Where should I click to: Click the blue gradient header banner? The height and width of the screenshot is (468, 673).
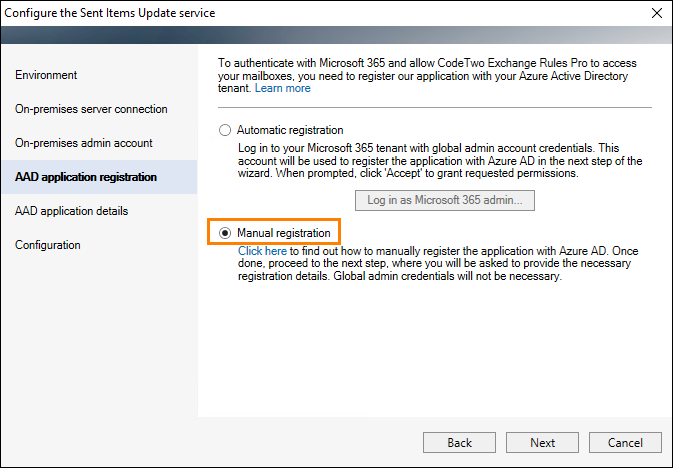click(x=336, y=35)
